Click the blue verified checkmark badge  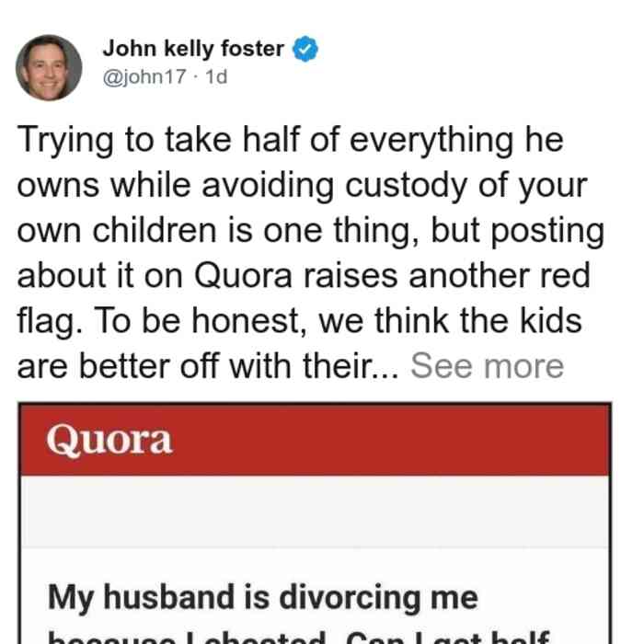(305, 49)
